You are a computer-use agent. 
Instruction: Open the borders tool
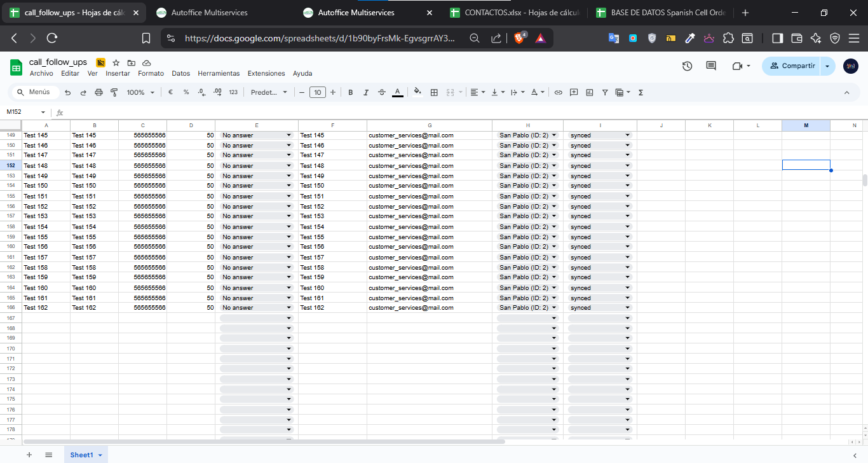pos(434,92)
